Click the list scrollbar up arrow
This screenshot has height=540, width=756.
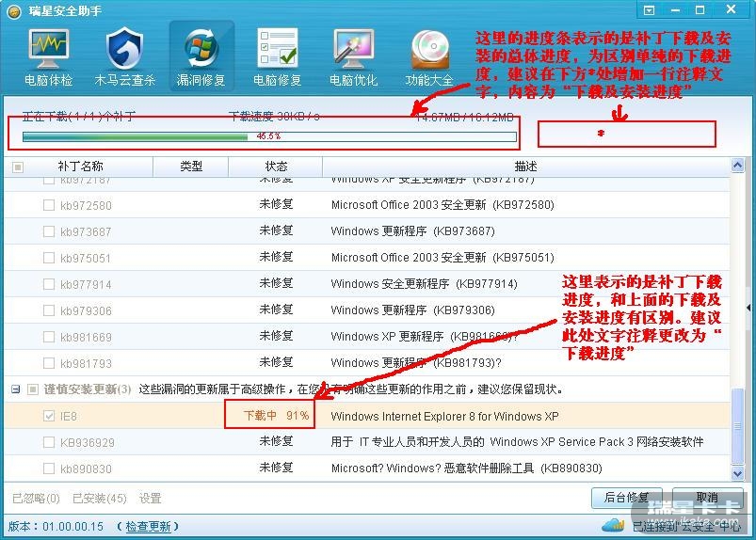[x=737, y=166]
